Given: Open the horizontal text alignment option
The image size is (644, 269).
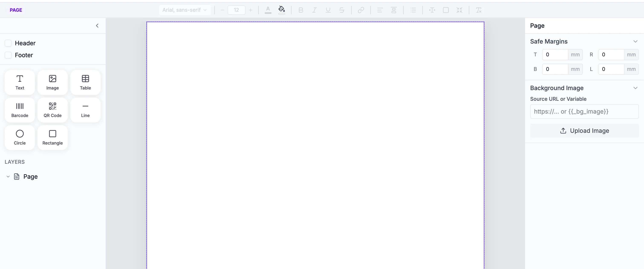Looking at the screenshot, I should (x=380, y=10).
